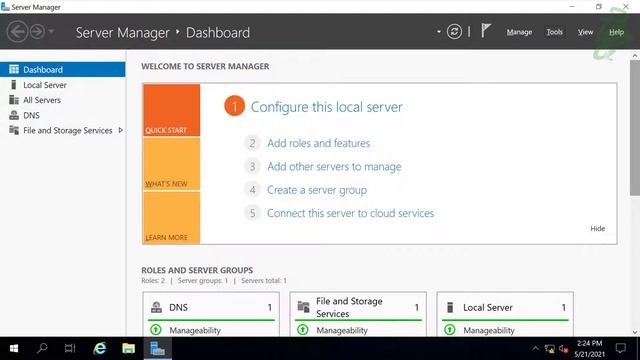Viewport: 640px width, 360px height.
Task: Open dropdown arrow left of Refresh icon
Action: tap(439, 32)
